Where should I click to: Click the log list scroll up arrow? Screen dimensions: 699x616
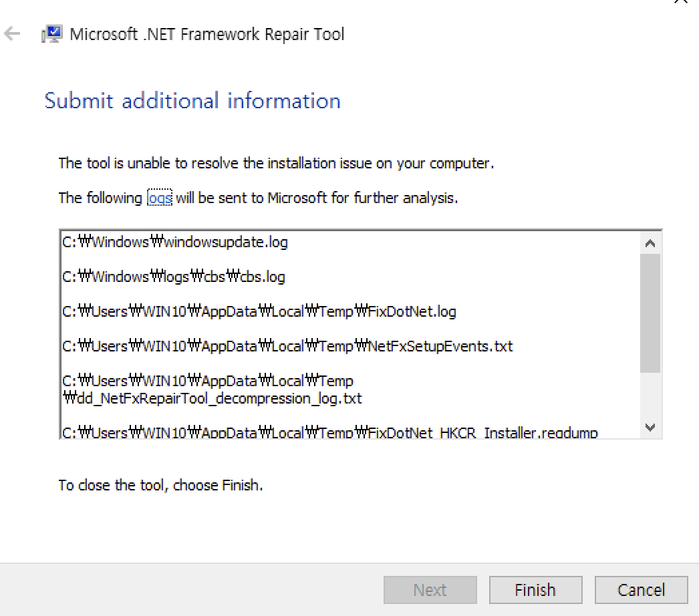click(x=650, y=243)
